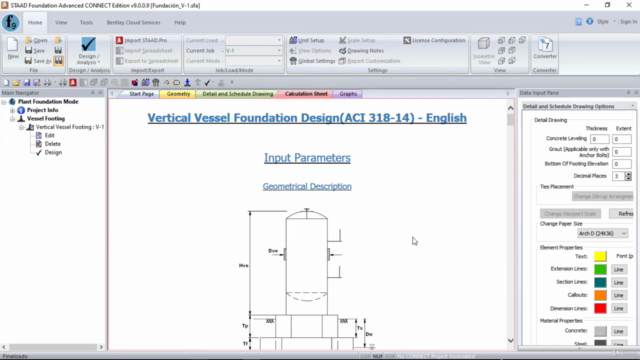Collapse Detail and Schedule Drawing Options header
The image size is (640, 360).
(x=633, y=106)
